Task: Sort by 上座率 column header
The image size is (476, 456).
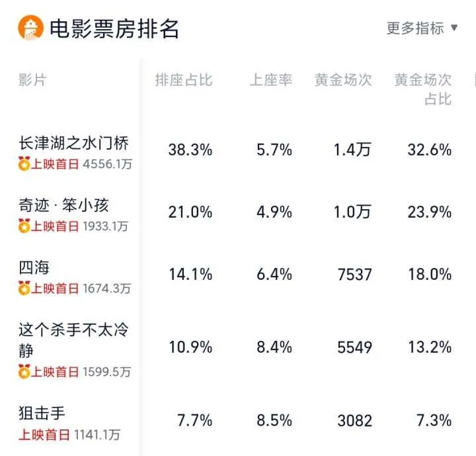Action: coord(270,80)
